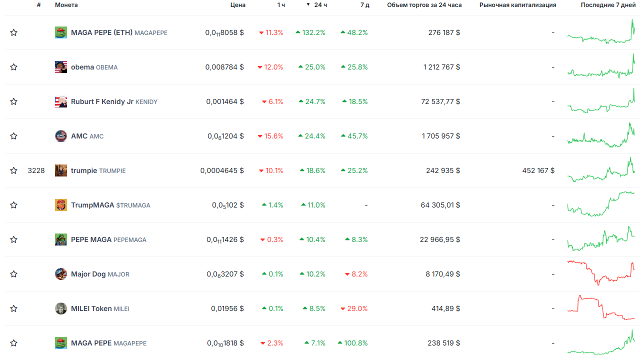Sort by the # rank column header
Image resolution: width=644 pixels, height=359 pixels.
(x=38, y=5)
